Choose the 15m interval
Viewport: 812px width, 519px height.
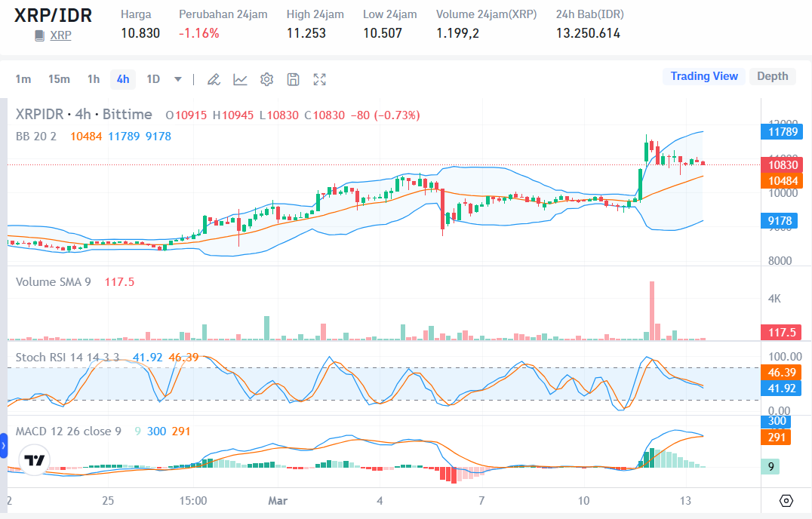point(59,79)
